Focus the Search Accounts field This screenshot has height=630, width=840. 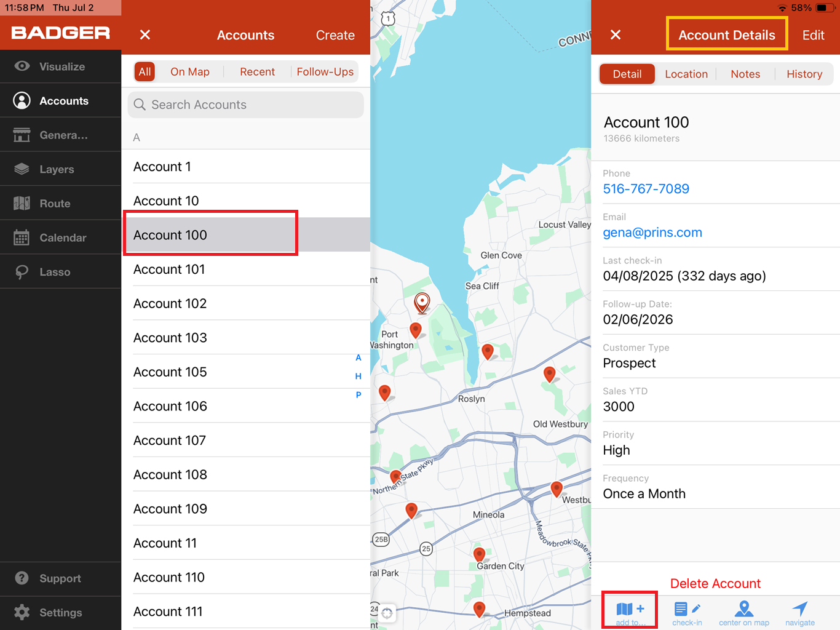(x=246, y=105)
